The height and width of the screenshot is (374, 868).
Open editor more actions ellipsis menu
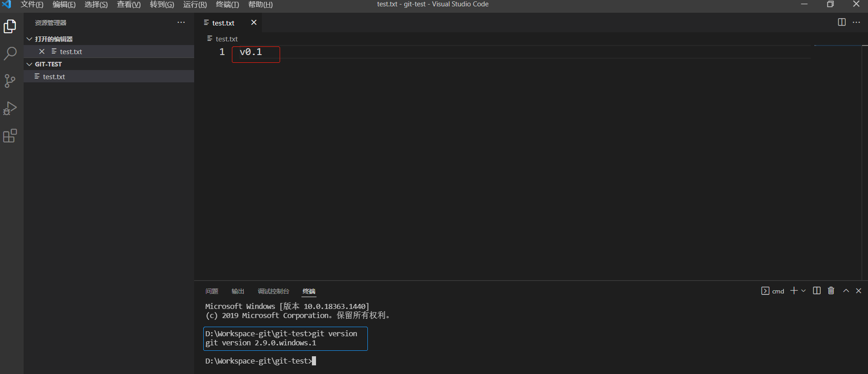856,22
